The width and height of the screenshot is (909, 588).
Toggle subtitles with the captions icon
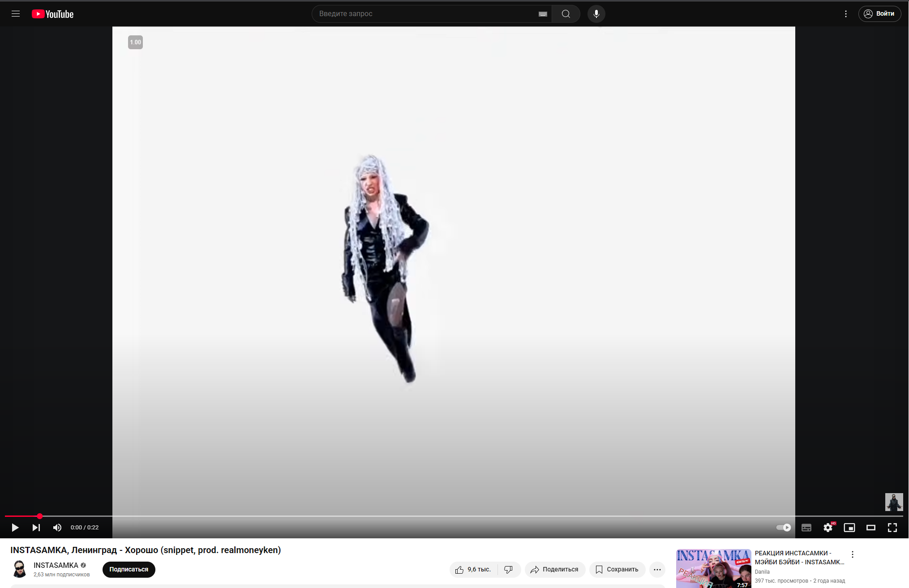pyautogui.click(x=806, y=528)
